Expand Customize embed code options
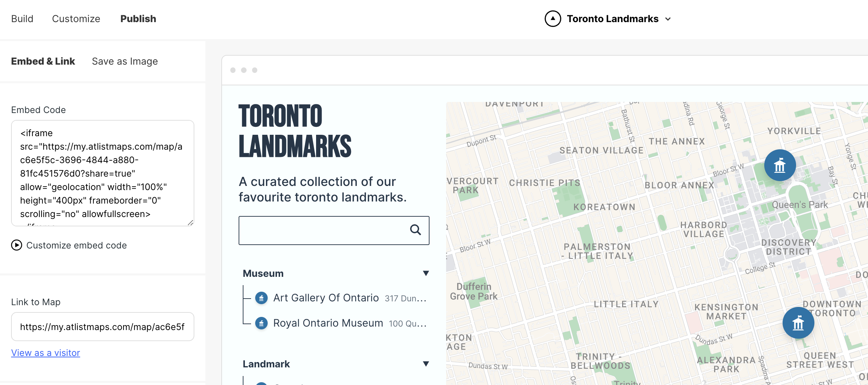Screen dimensions: 868x385 point(76,245)
